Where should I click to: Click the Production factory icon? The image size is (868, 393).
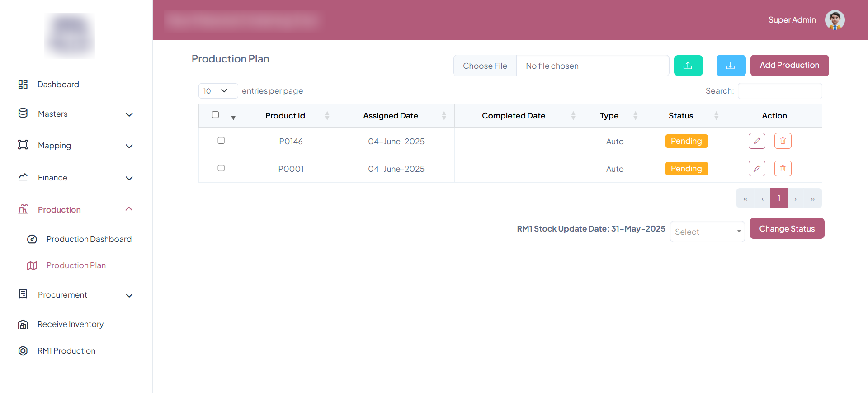(23, 209)
